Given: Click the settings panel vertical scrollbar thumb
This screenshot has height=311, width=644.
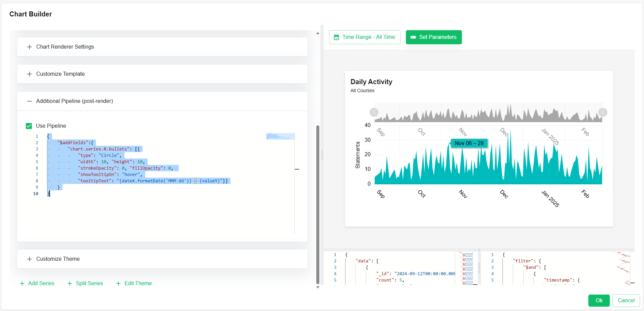Looking at the screenshot, I should point(318,204).
